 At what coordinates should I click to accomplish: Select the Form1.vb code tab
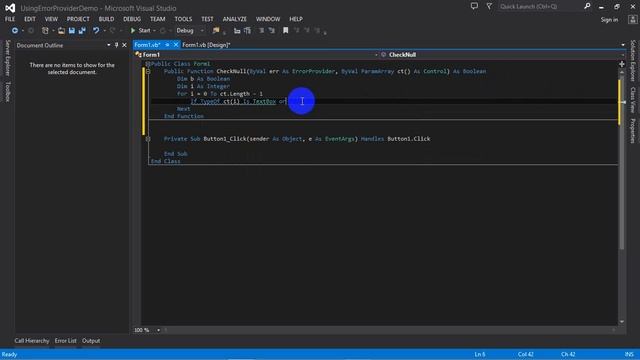147,45
